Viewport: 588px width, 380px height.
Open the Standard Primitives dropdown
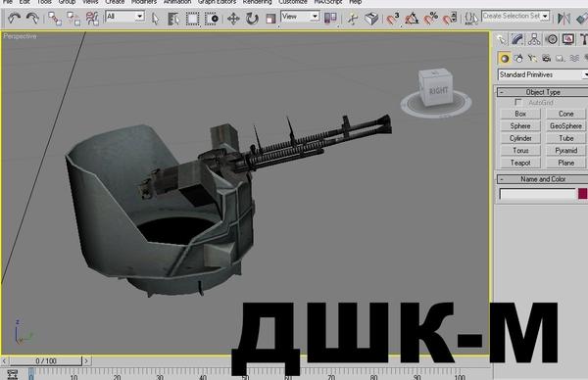543,74
